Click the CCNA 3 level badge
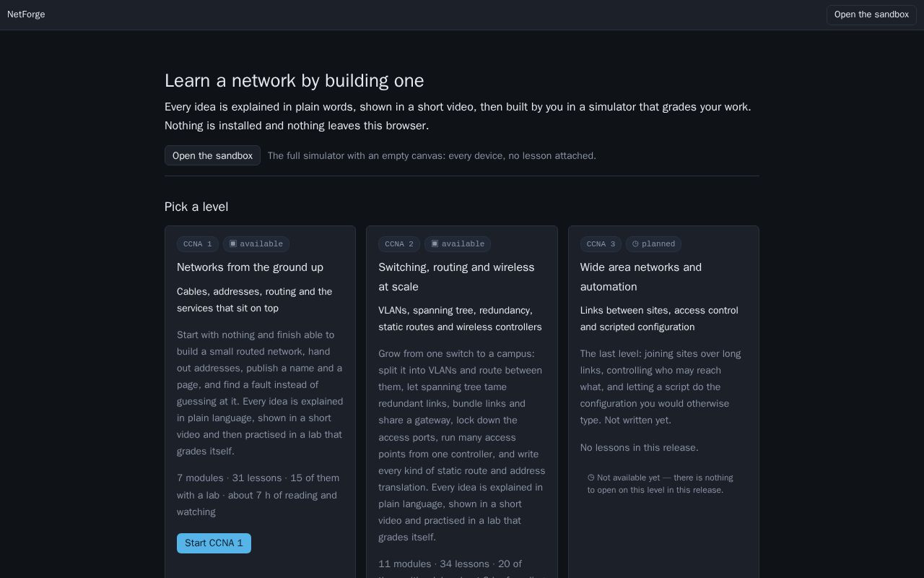The height and width of the screenshot is (578, 924). (601, 244)
